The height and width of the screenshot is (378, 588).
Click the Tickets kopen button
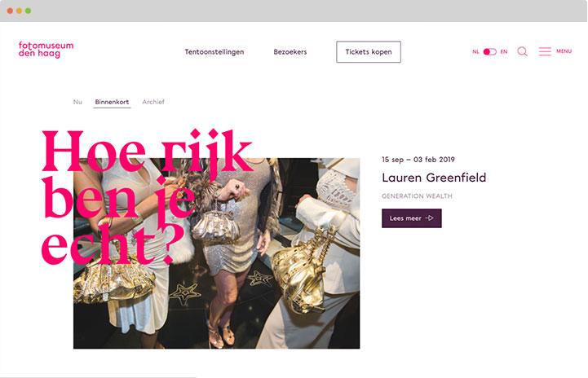point(369,51)
